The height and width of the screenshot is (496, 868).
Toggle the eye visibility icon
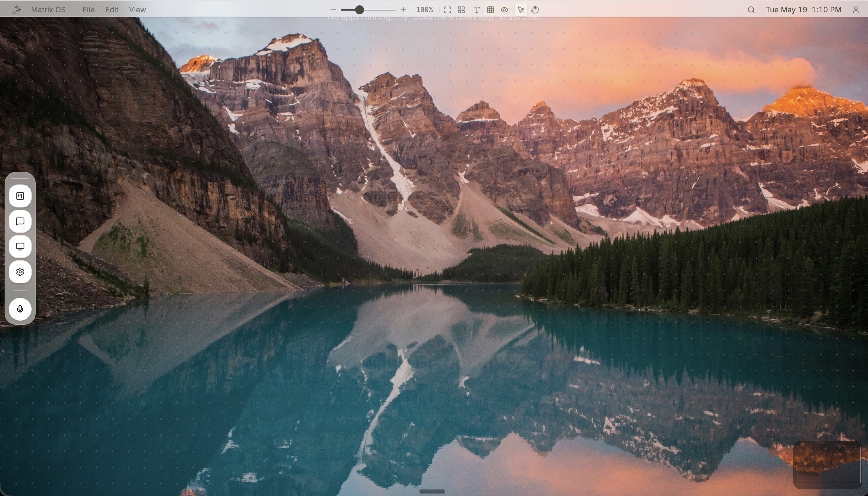click(x=504, y=10)
